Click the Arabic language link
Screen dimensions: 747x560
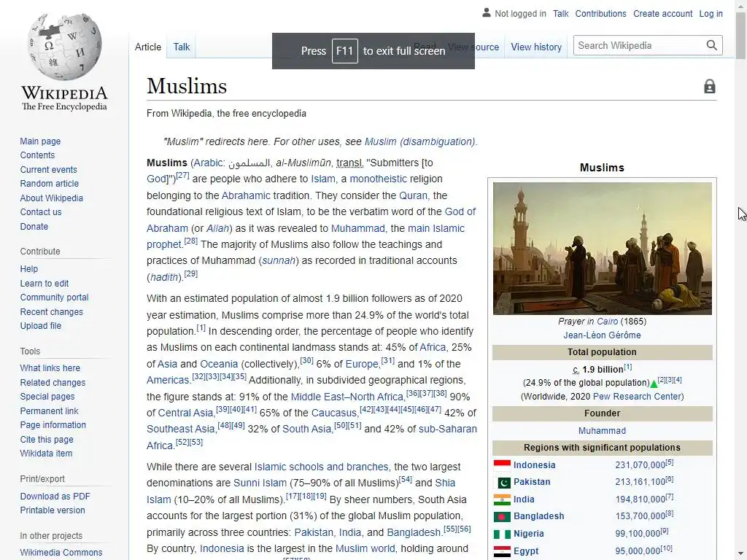(208, 163)
